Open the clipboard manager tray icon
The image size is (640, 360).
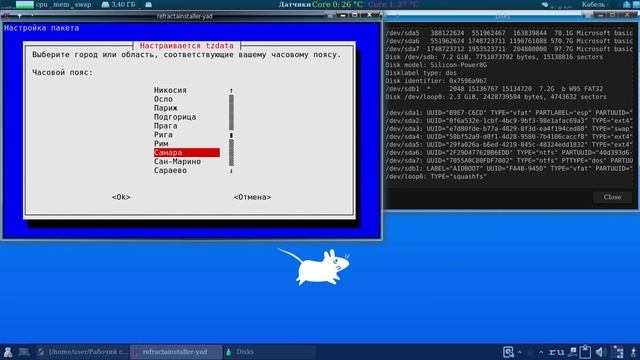pos(585,351)
